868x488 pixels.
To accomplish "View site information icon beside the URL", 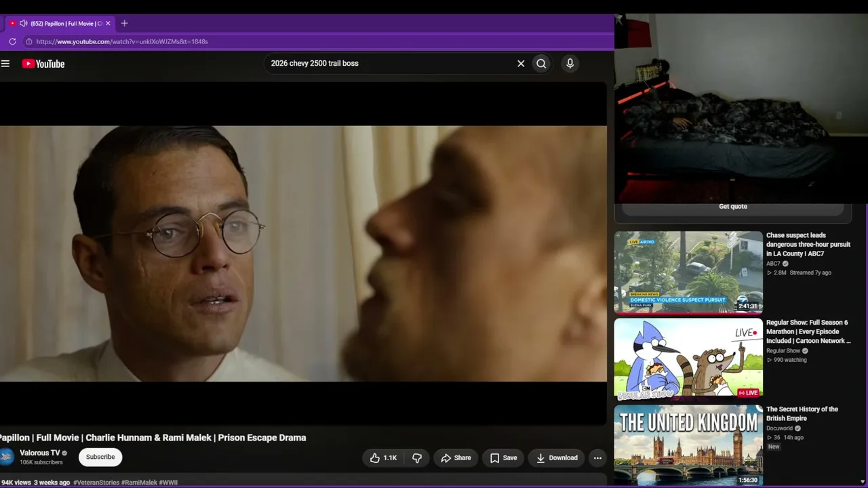I will [28, 41].
